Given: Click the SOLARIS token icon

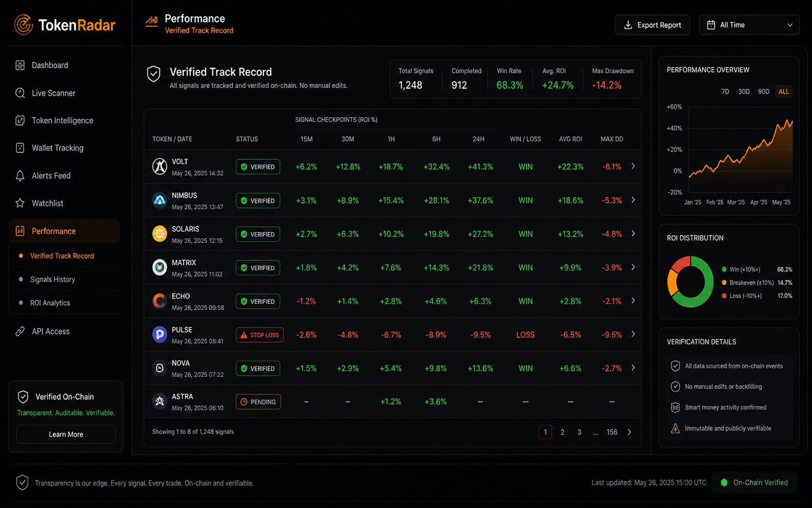Looking at the screenshot, I should (x=160, y=234).
